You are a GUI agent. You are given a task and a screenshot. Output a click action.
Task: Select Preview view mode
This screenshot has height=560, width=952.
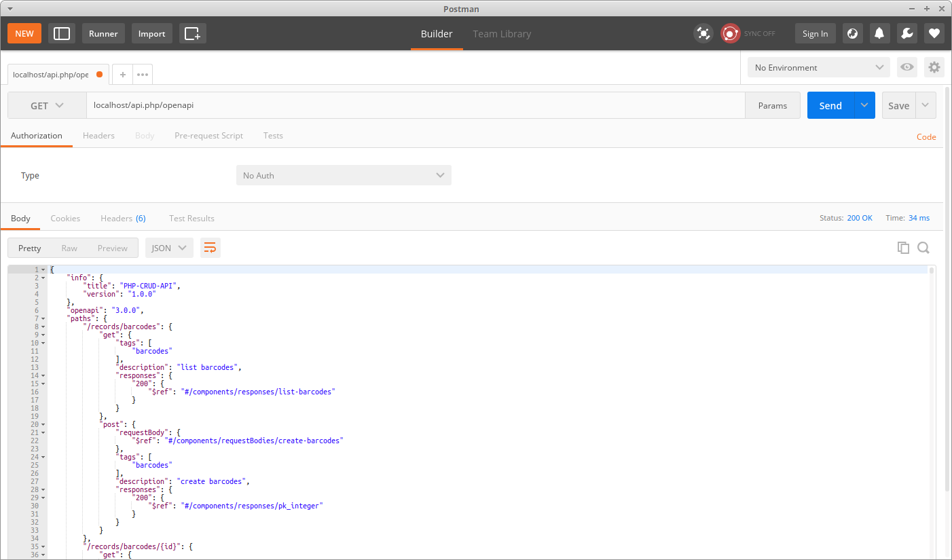(113, 248)
